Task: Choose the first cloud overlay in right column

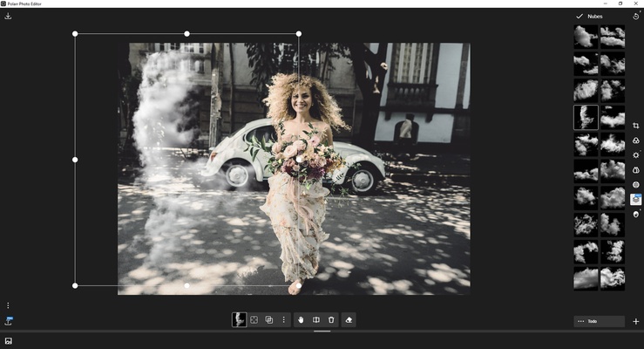Action: click(613, 37)
